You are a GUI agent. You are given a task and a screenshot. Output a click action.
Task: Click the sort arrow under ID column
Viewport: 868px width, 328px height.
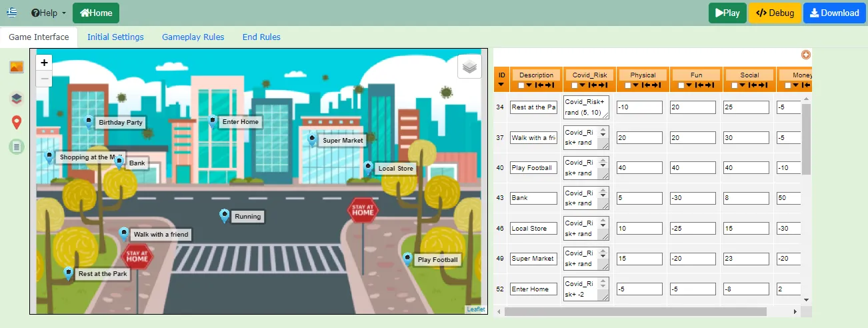501,85
